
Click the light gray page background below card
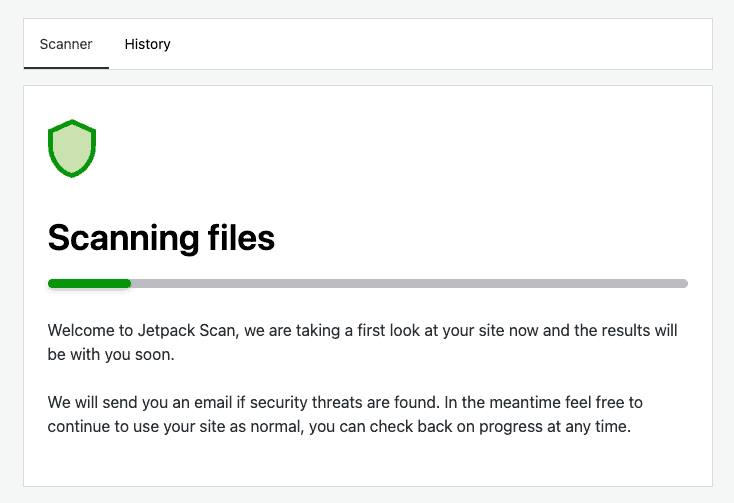point(367,495)
